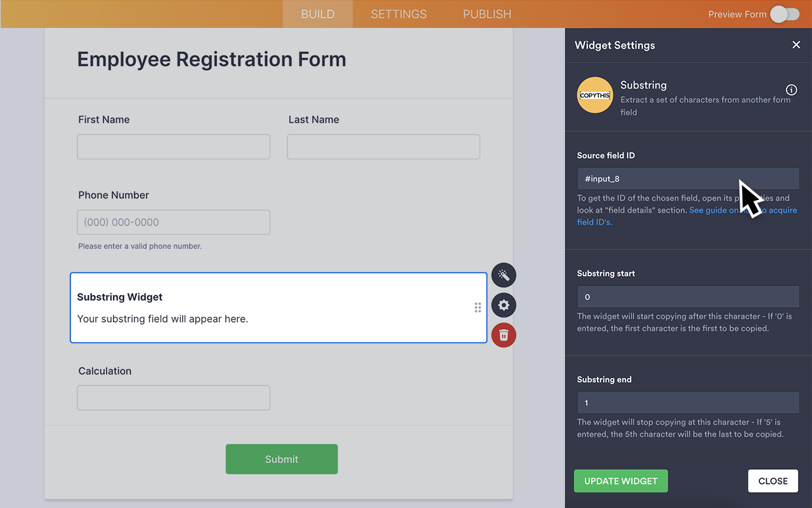
Task: Switch to the SETTINGS tab
Action: click(x=398, y=13)
